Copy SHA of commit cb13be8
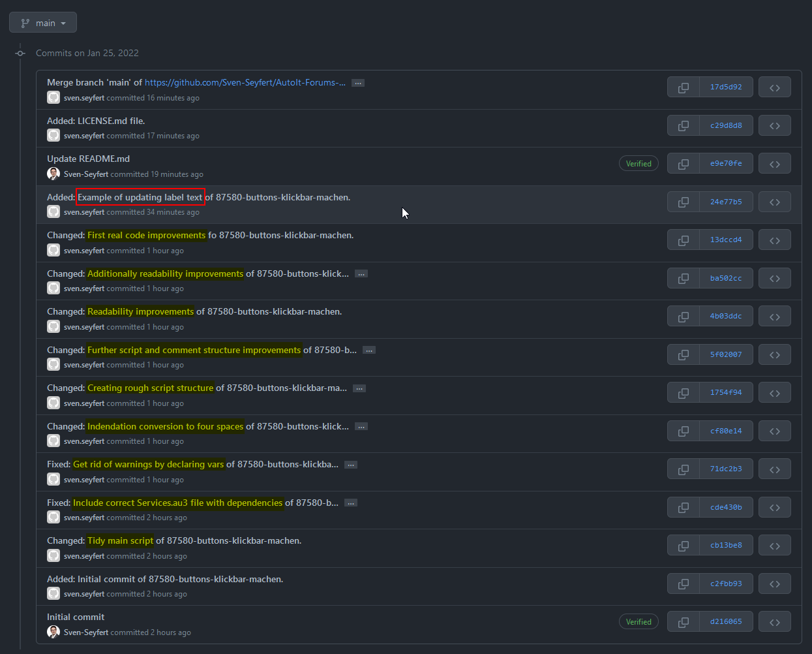Screen dimensions: 812x654 coord(684,546)
